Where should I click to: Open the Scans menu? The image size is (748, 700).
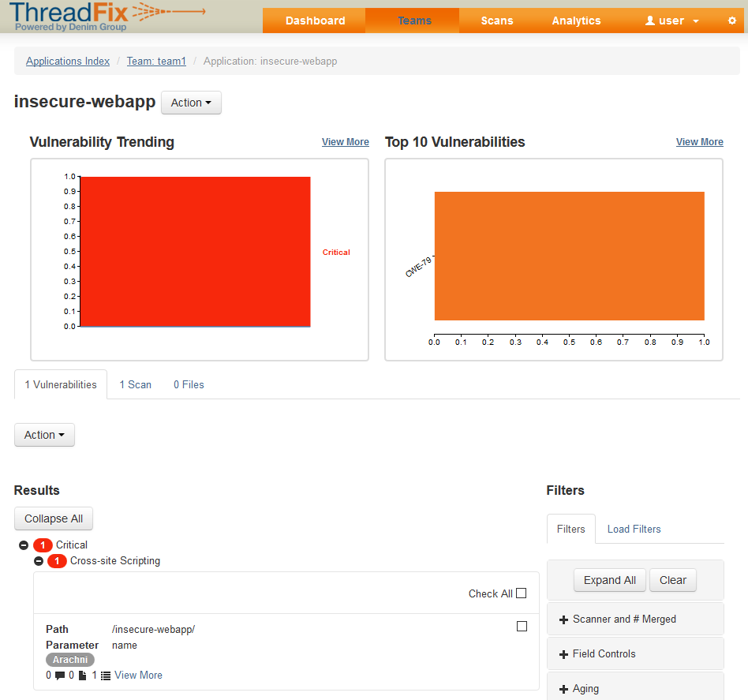496,21
